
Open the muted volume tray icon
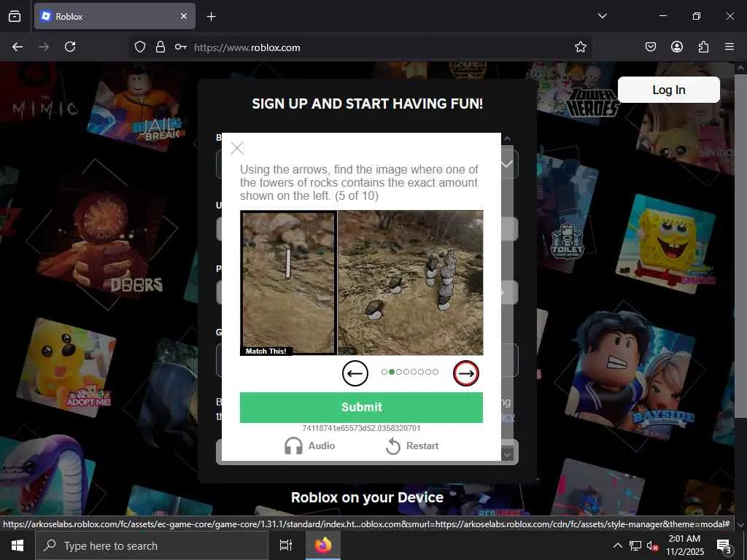coord(652,545)
